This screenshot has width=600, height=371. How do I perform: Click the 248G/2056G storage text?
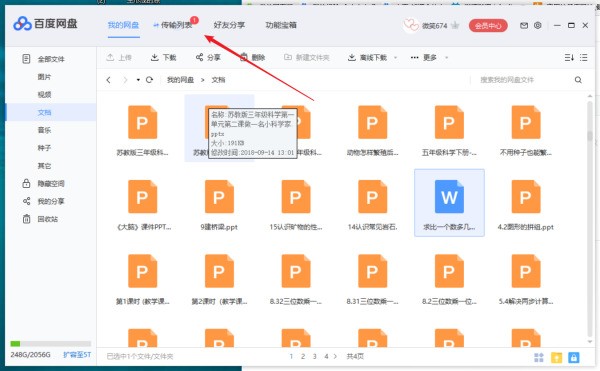point(30,355)
